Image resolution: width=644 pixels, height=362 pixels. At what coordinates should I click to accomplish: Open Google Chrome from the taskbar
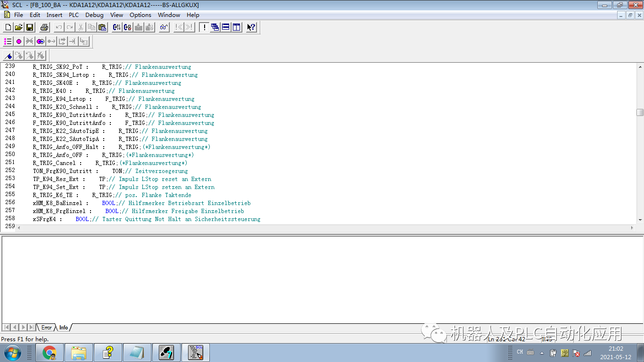pyautogui.click(x=50, y=353)
